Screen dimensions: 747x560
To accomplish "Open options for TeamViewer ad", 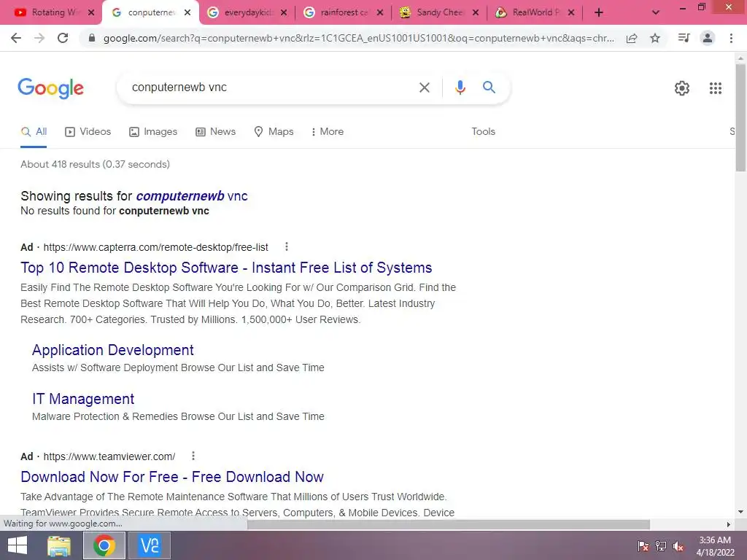I will (x=193, y=456).
